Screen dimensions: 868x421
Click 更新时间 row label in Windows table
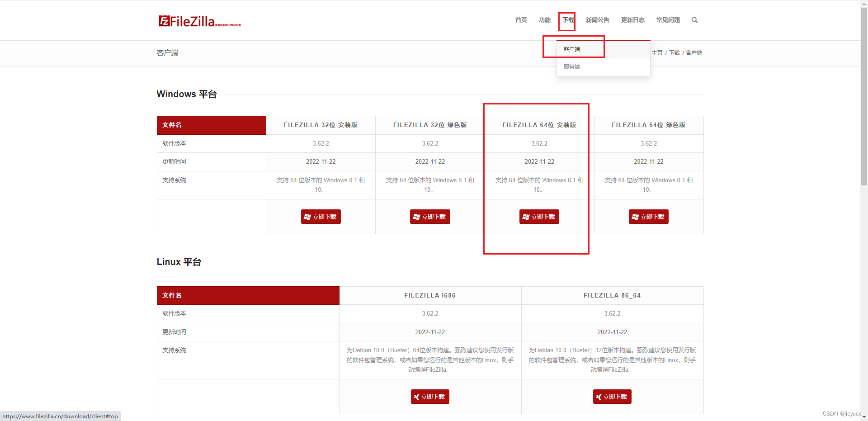(174, 161)
